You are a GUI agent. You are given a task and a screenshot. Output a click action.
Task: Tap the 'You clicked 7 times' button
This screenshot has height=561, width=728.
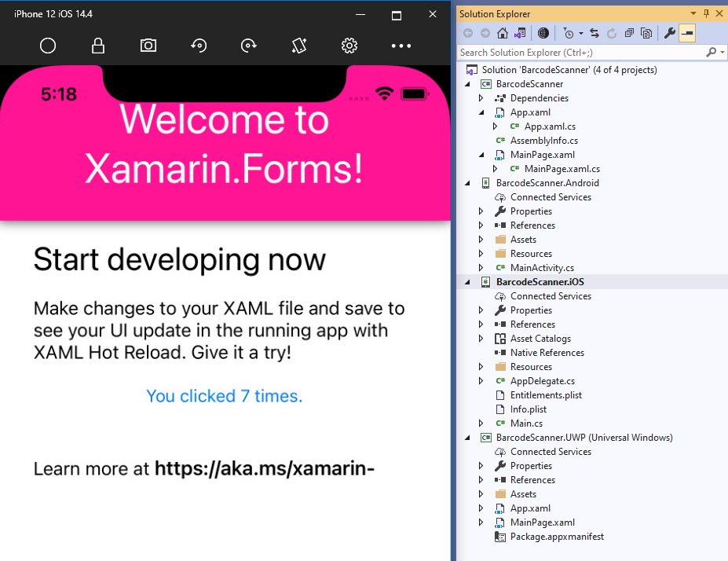tap(225, 396)
